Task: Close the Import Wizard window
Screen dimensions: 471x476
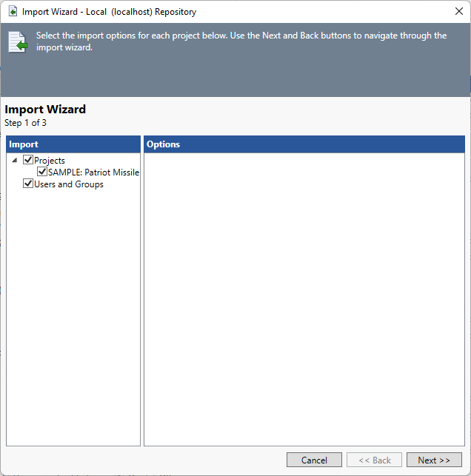Action: pos(458,12)
